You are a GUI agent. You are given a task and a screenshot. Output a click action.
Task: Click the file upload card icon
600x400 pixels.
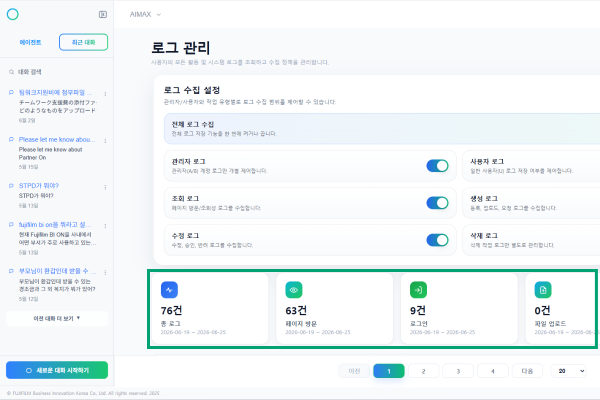point(543,290)
